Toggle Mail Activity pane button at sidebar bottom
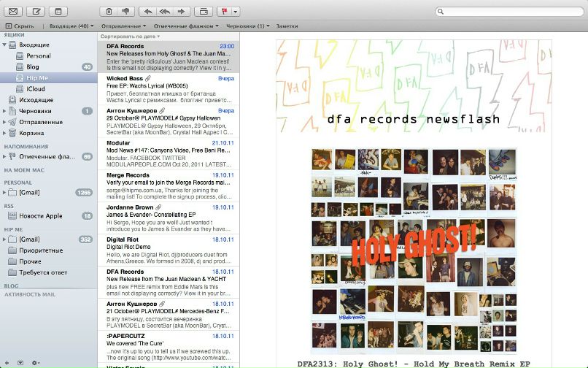The height and width of the screenshot is (368, 588). tap(20, 362)
